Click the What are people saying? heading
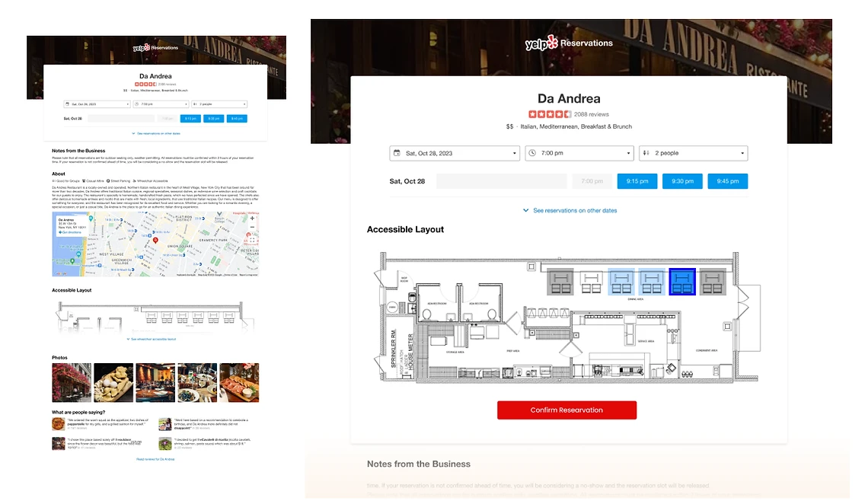 coord(78,412)
